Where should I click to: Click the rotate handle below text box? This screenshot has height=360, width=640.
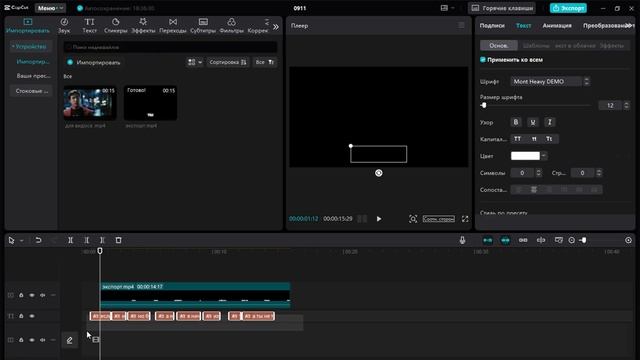(379, 173)
